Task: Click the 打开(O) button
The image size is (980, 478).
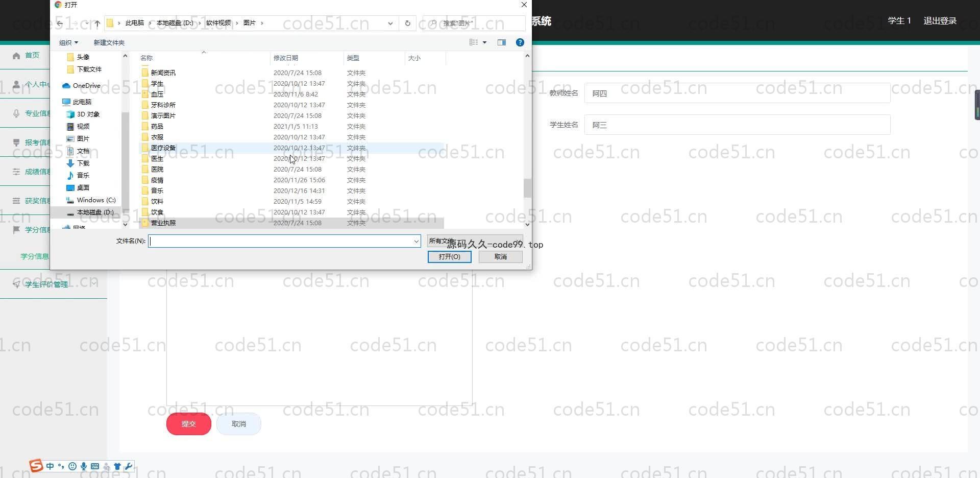Action: 449,257
